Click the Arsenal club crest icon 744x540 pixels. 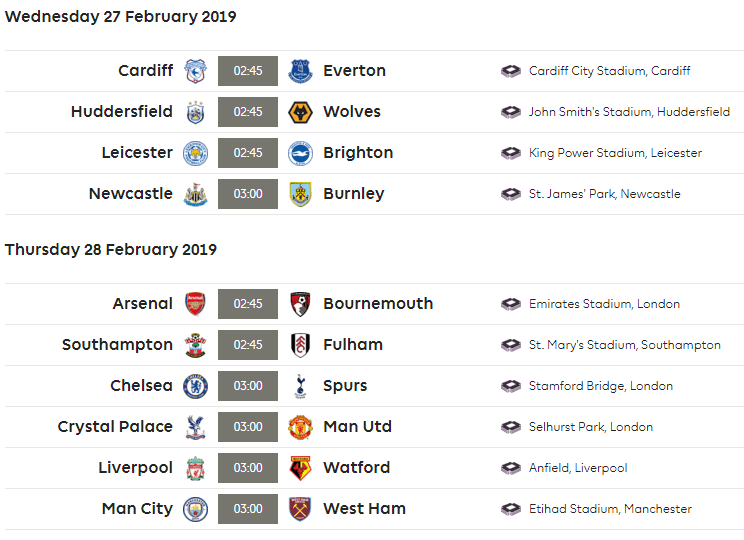(195, 304)
